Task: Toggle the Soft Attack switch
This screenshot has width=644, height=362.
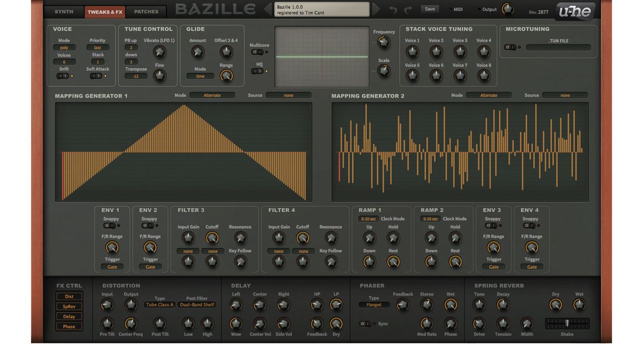Action: point(96,76)
